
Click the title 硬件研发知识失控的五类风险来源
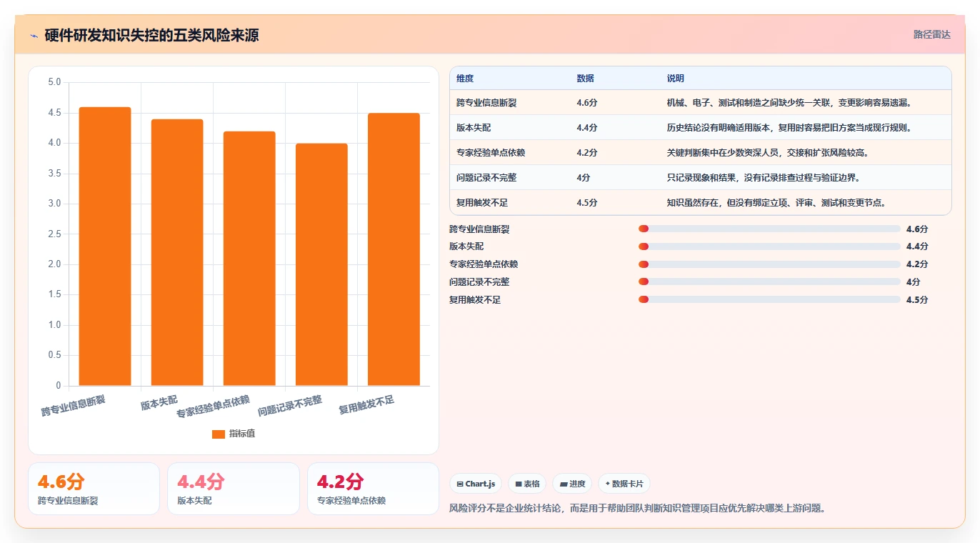(151, 35)
